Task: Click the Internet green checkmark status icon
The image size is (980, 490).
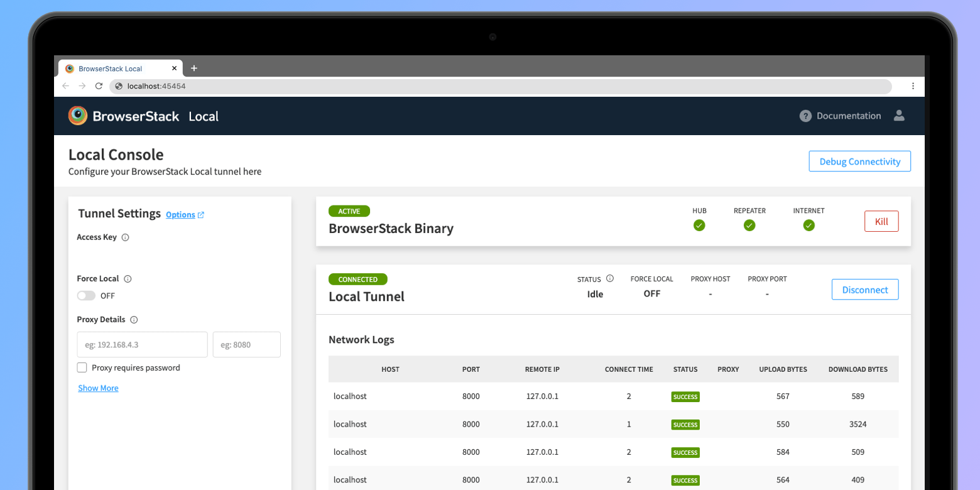Action: tap(808, 226)
